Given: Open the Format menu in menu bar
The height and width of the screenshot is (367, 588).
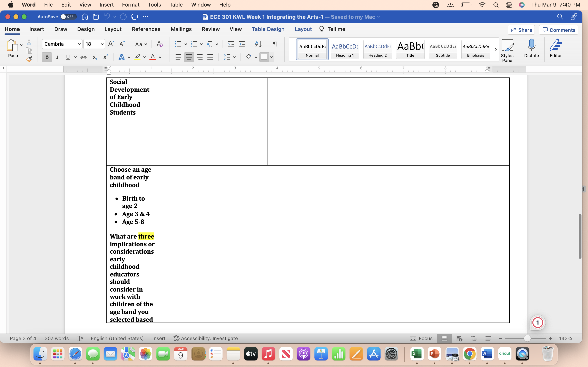Looking at the screenshot, I should (130, 5).
